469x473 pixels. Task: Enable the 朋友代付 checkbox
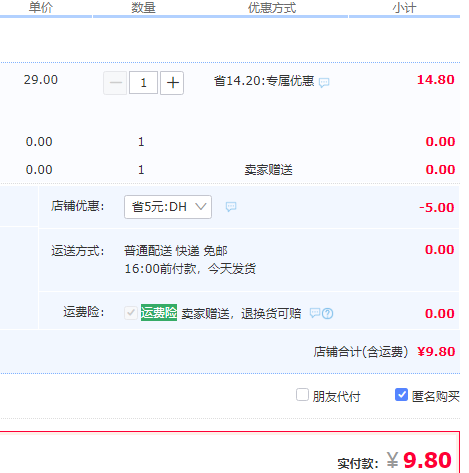302,395
